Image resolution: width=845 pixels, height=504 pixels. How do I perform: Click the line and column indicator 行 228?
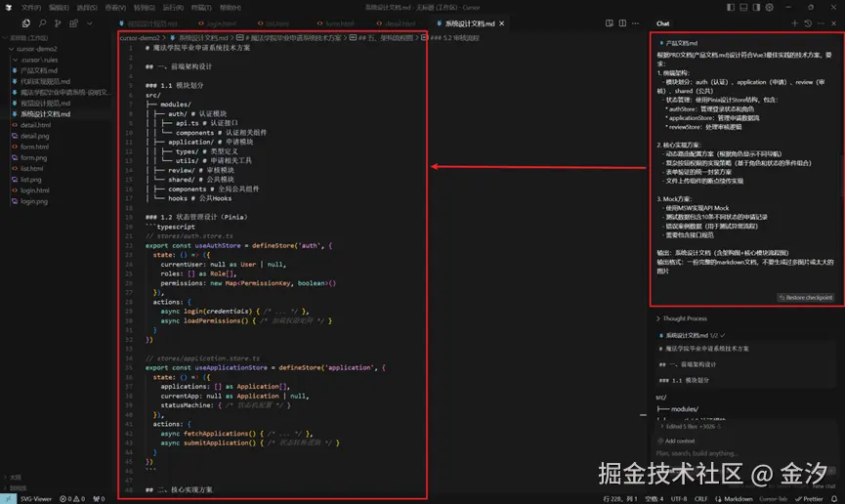pyautogui.click(x=620, y=499)
